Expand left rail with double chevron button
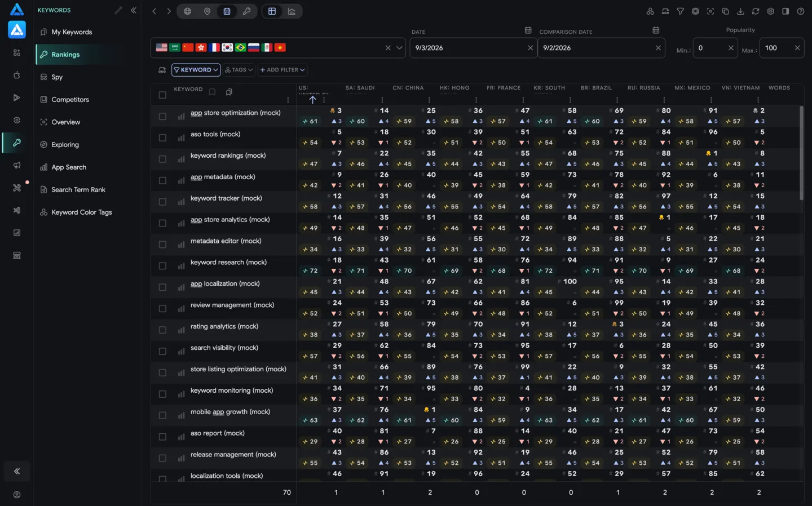 [17, 472]
